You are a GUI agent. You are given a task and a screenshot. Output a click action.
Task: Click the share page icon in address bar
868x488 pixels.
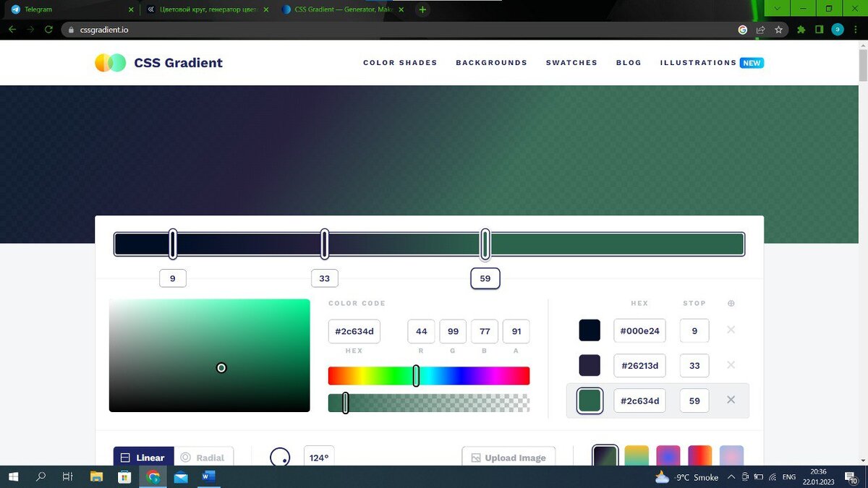pos(760,30)
